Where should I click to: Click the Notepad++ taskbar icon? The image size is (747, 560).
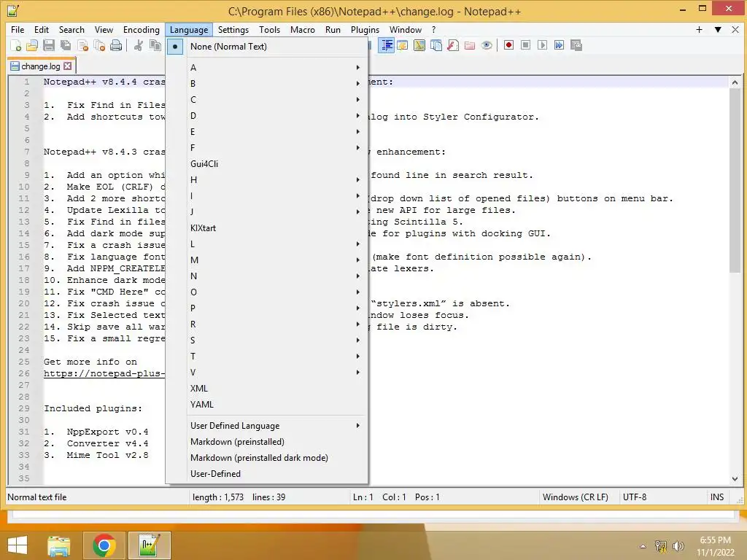[x=149, y=545]
